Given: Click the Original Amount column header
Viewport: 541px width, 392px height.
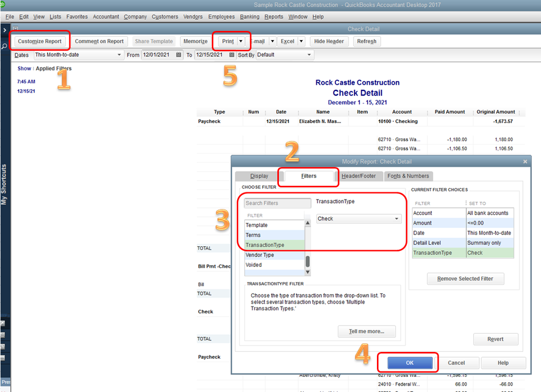Looking at the screenshot, I should click(x=496, y=112).
